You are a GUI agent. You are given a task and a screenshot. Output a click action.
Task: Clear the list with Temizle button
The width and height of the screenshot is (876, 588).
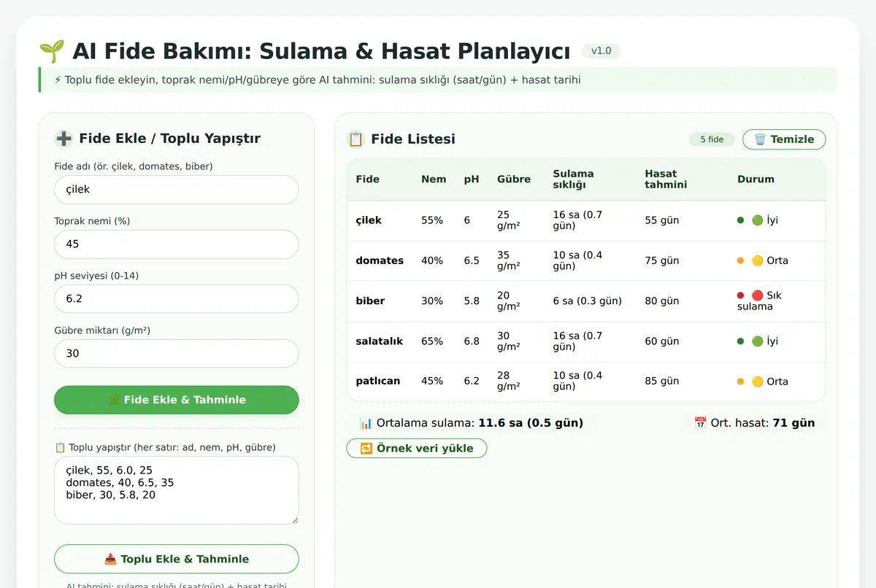click(784, 139)
